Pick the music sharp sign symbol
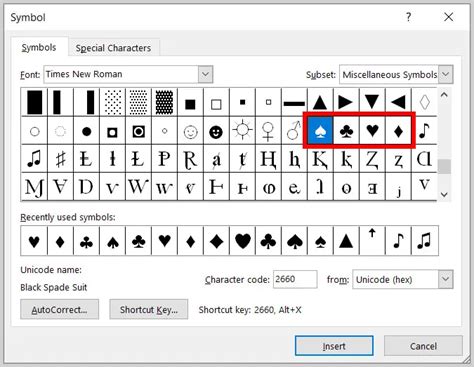The image size is (474, 367). tap(60, 159)
